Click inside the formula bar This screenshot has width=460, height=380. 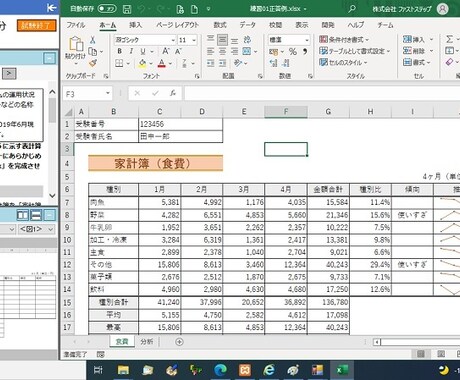tap(322, 94)
